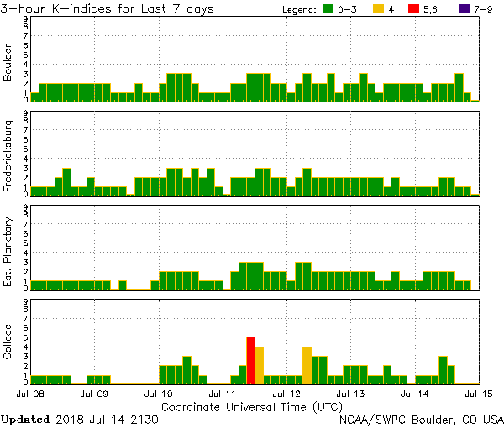Click the 'Jul 09' date label
The height and width of the screenshot is (428, 504).
click(x=94, y=394)
